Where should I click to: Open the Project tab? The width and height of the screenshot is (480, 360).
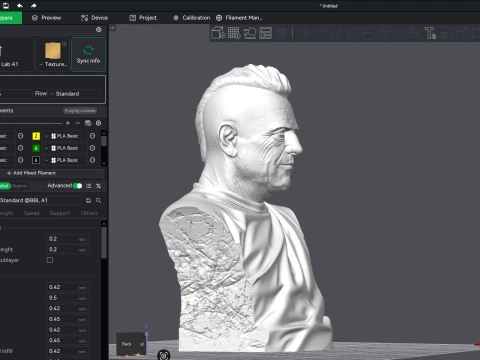(x=143, y=18)
